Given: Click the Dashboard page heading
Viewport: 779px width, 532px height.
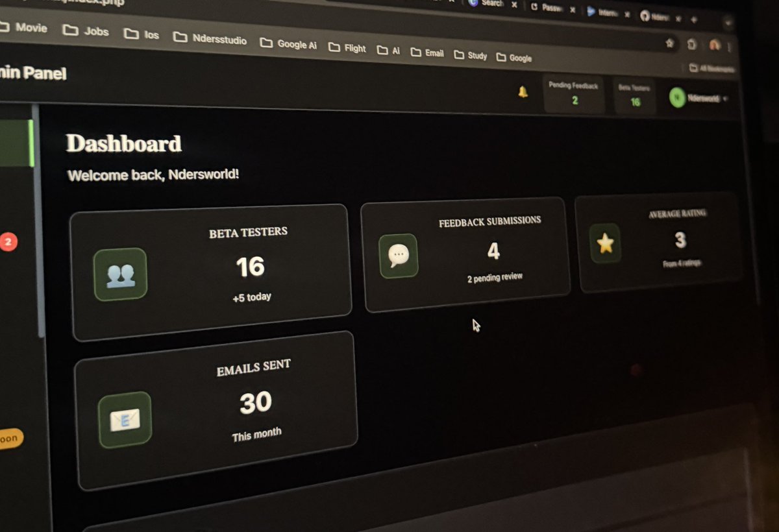Looking at the screenshot, I should click(123, 143).
